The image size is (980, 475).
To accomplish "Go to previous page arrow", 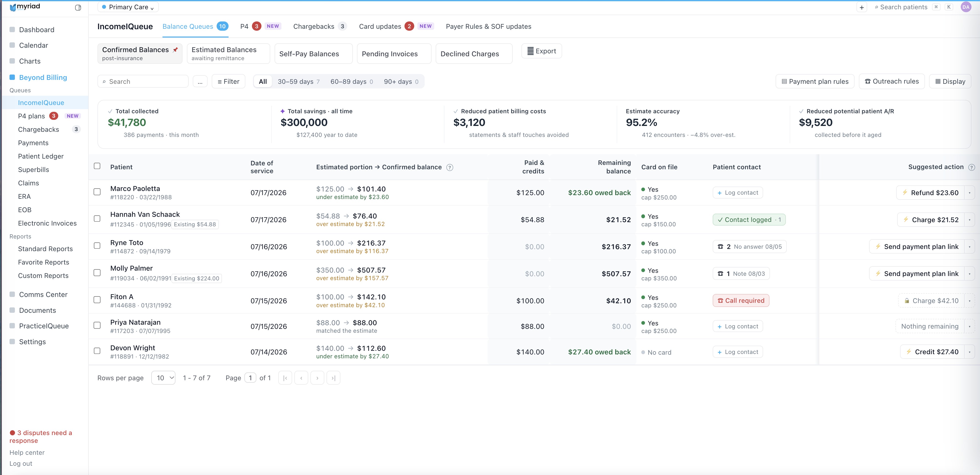I will (301, 378).
